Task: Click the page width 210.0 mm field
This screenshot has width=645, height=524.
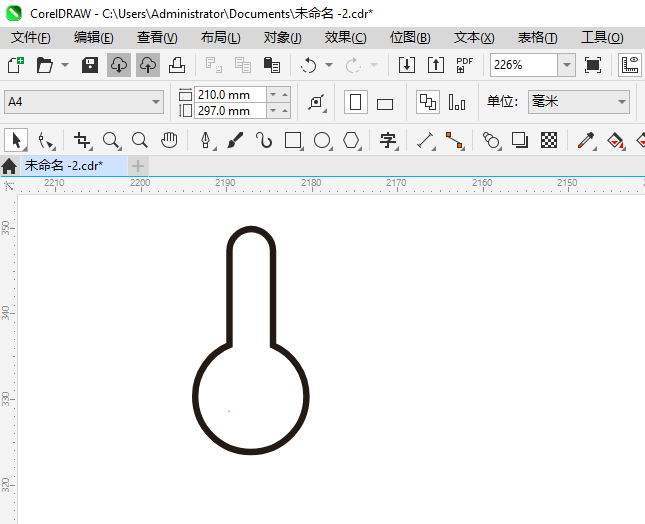Action: click(x=230, y=95)
